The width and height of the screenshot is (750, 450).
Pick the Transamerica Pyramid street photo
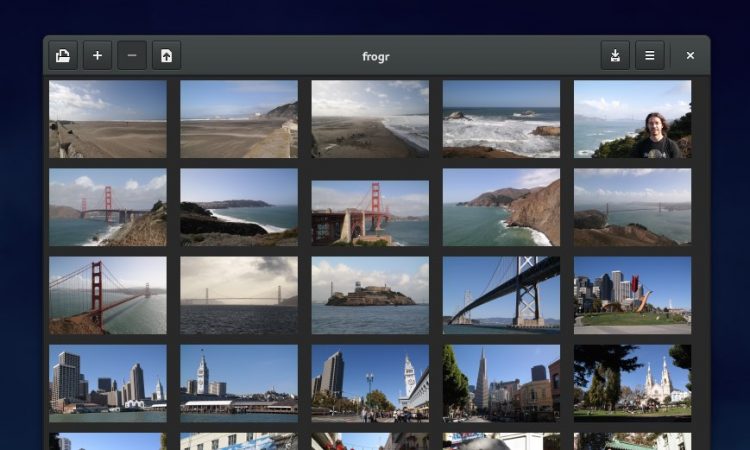tap(501, 382)
